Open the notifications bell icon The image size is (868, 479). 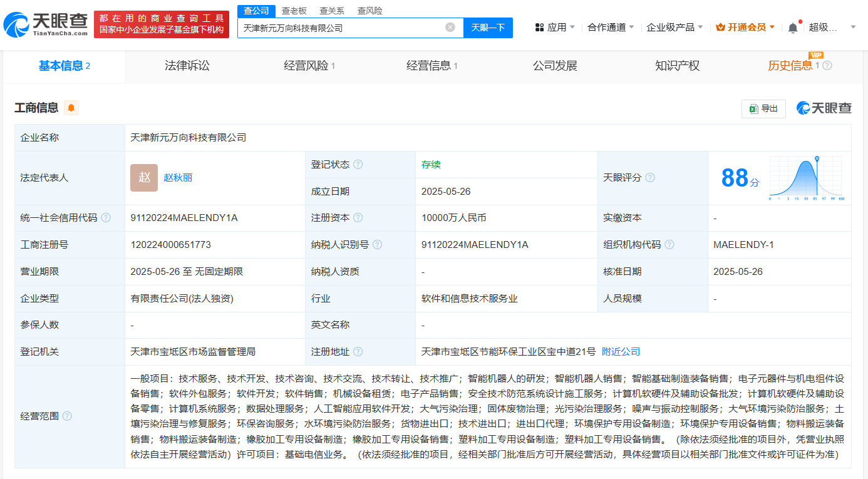(793, 28)
